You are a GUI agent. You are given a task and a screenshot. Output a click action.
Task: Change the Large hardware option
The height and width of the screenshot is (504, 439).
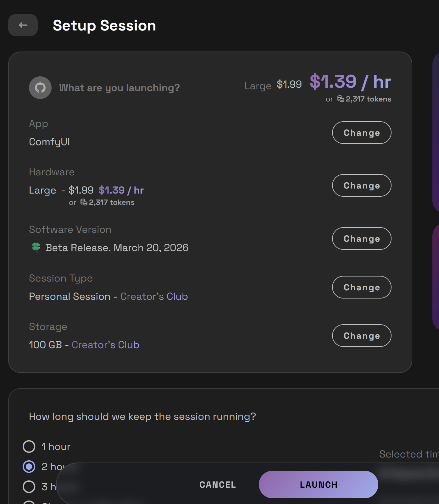[361, 185]
